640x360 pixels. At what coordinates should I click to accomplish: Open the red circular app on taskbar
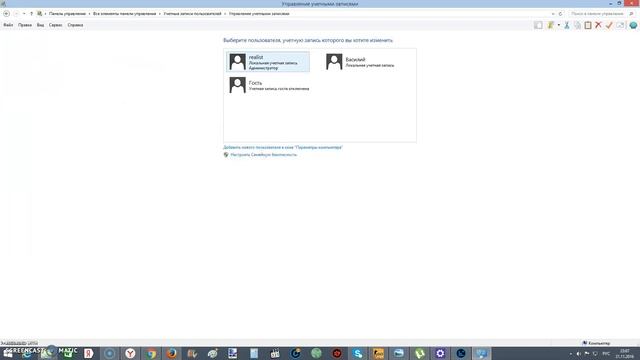(337, 353)
